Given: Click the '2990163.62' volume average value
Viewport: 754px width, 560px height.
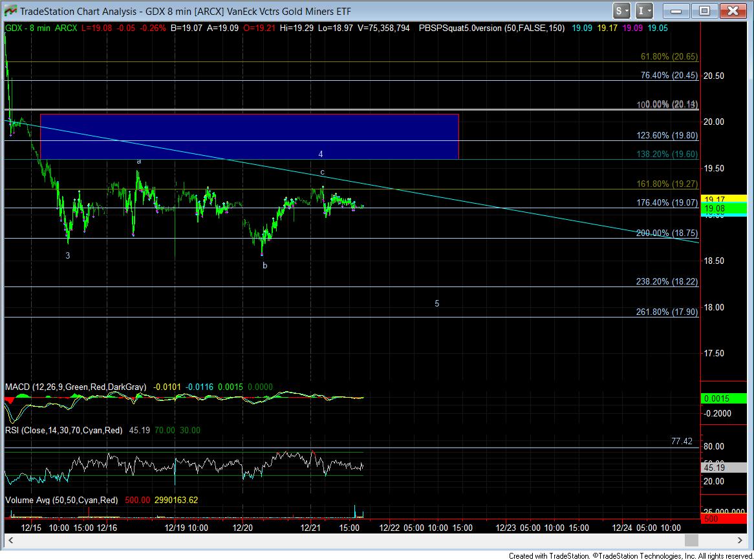Looking at the screenshot, I should (x=176, y=500).
